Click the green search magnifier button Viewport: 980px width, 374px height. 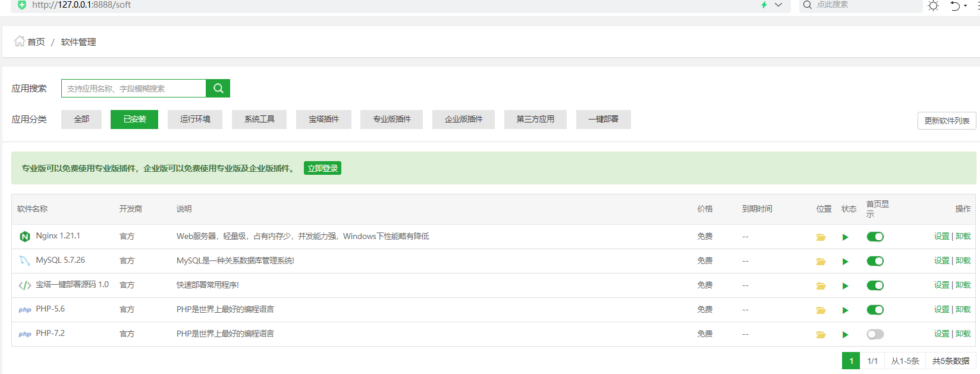[218, 88]
